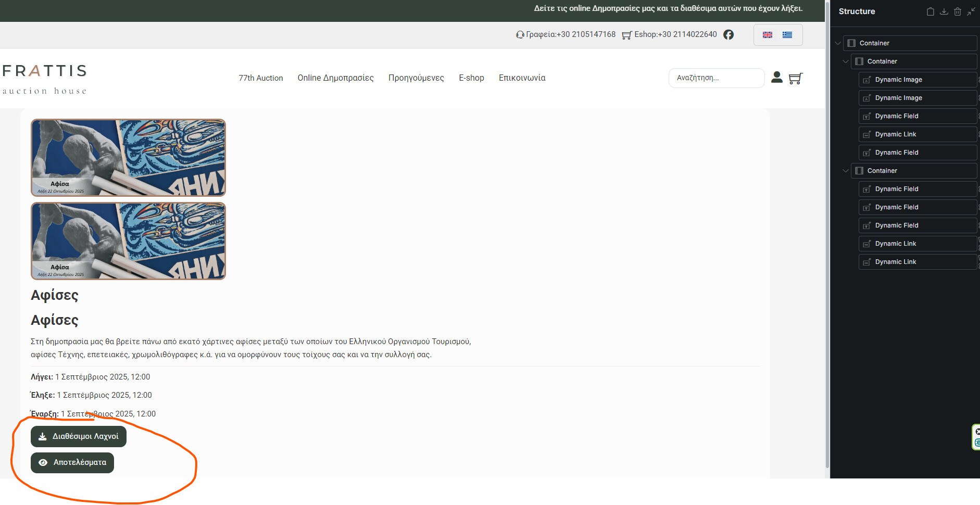The height and width of the screenshot is (505, 980).
Task: Open the Facebook page icon
Action: click(728, 34)
